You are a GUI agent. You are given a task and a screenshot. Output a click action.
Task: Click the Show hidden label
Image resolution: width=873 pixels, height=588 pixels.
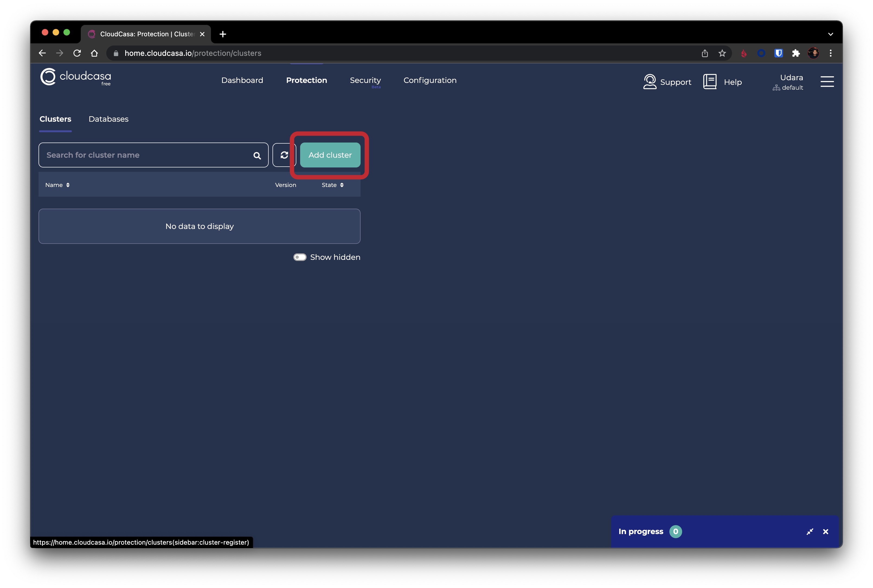tap(335, 257)
